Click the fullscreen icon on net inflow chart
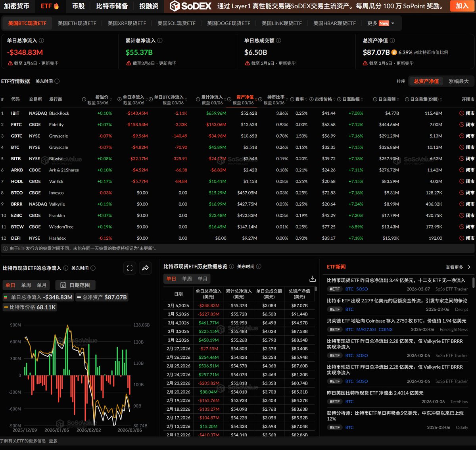476x450 pixels. click(130, 268)
